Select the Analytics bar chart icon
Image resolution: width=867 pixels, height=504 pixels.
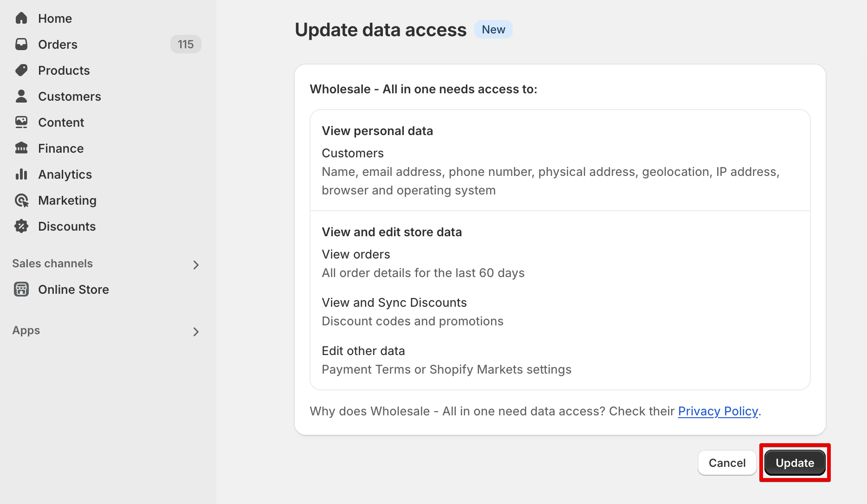tap(21, 174)
